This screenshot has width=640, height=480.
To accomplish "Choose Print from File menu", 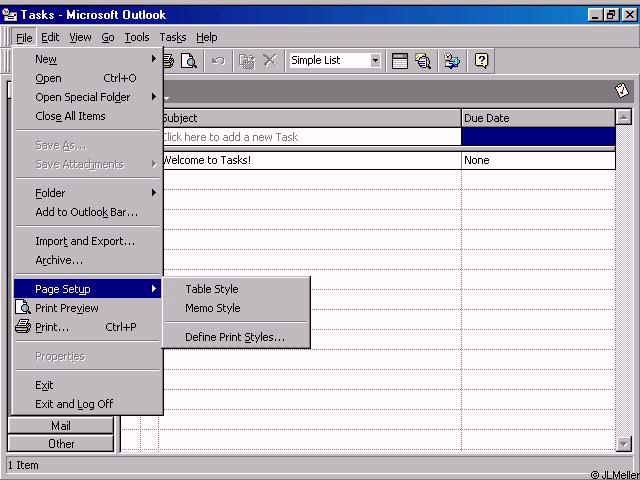I will (87, 327).
